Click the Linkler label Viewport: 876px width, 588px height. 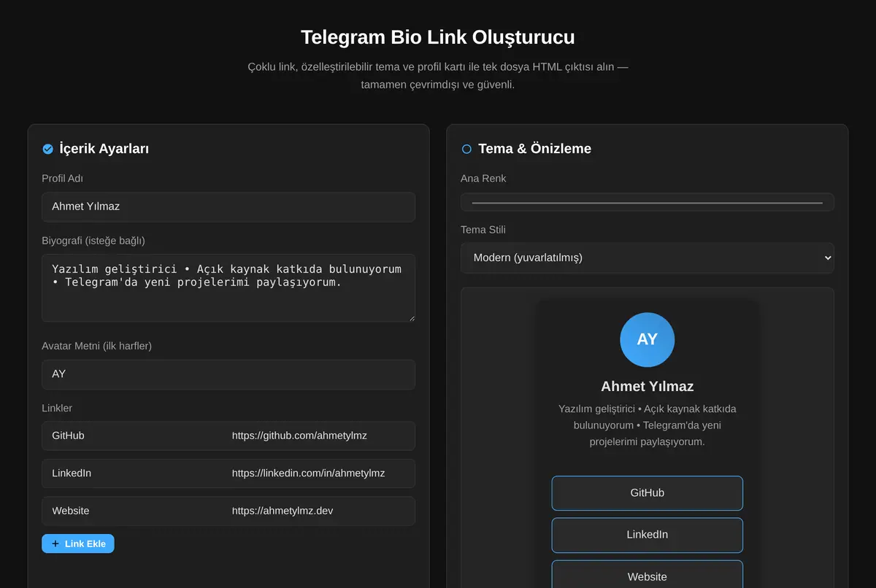pos(57,409)
